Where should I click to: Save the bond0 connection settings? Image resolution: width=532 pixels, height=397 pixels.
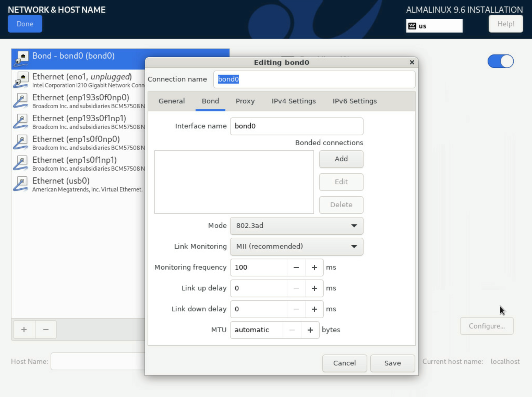(x=392, y=363)
